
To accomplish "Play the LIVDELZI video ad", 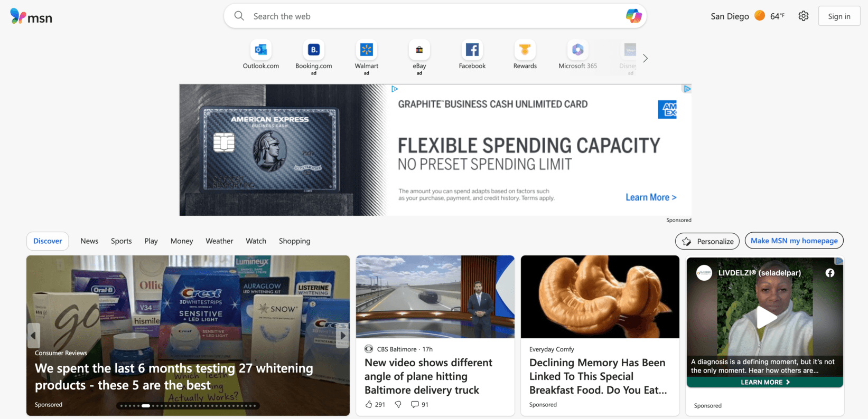I will tap(766, 318).
